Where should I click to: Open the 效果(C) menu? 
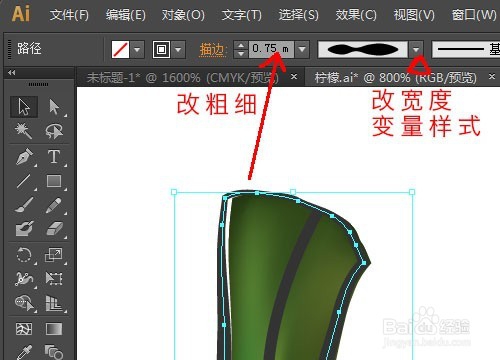[x=356, y=15]
